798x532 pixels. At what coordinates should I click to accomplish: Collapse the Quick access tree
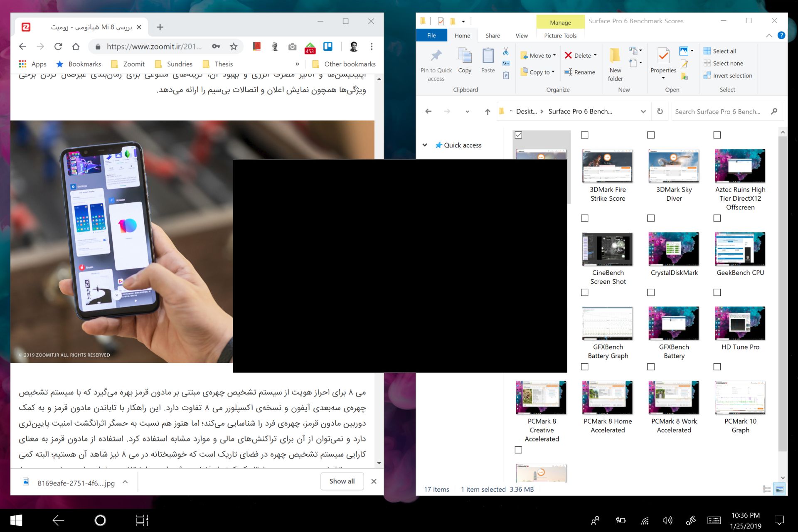pyautogui.click(x=425, y=145)
